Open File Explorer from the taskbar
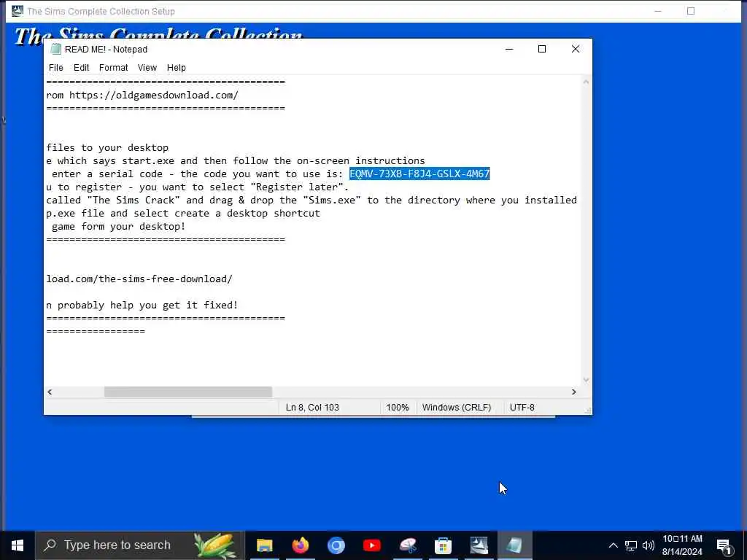747x560 pixels. (x=264, y=545)
